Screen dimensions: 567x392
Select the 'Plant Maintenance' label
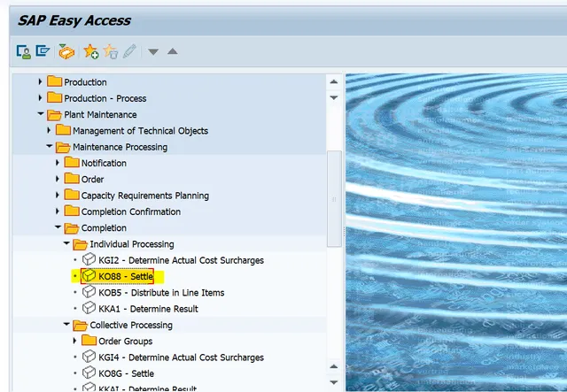(100, 114)
